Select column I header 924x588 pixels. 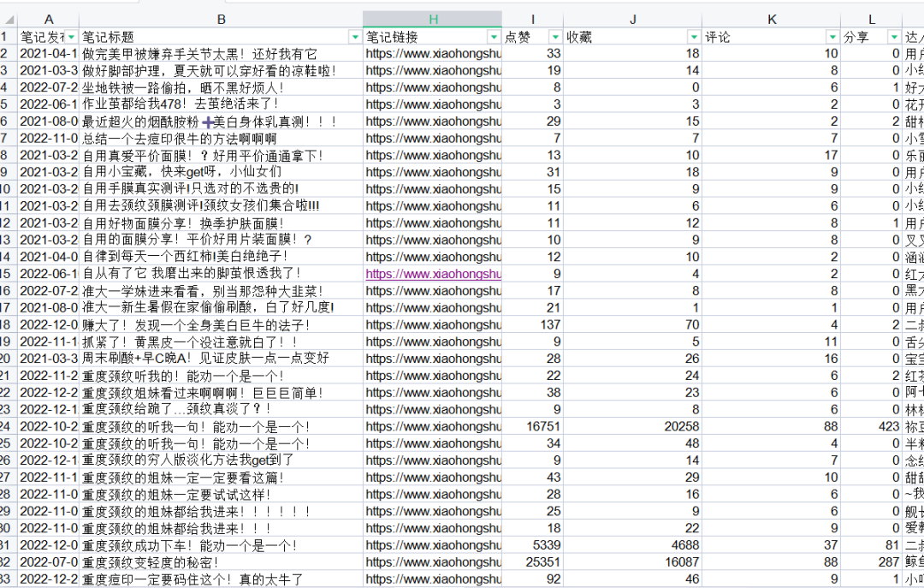pos(533,20)
